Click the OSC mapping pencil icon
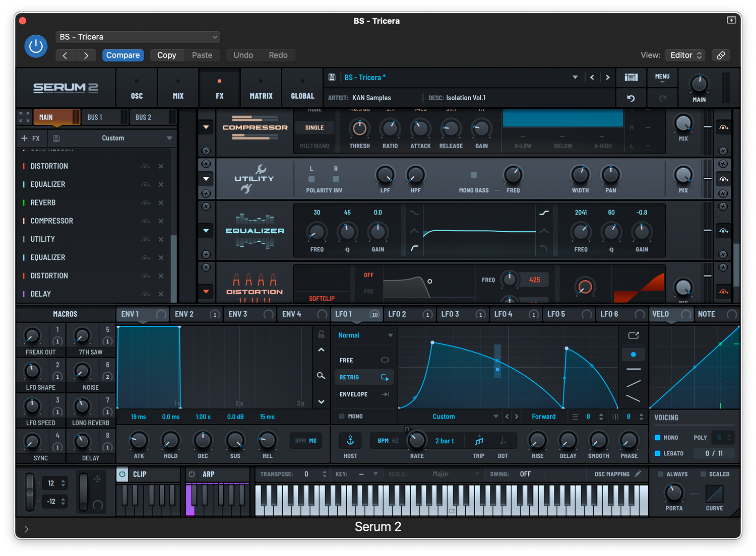The width and height of the screenshot is (756, 556). 638,474
